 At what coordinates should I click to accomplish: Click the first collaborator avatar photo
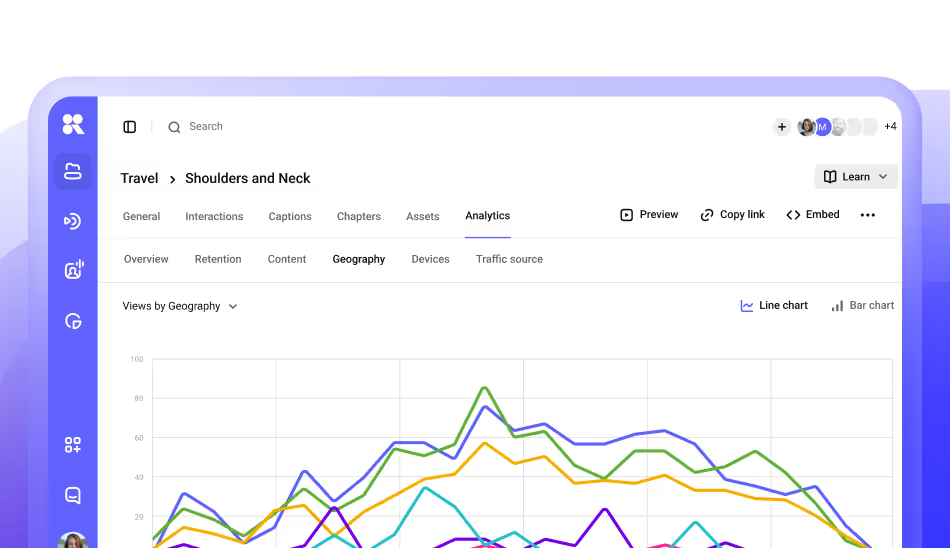point(806,127)
